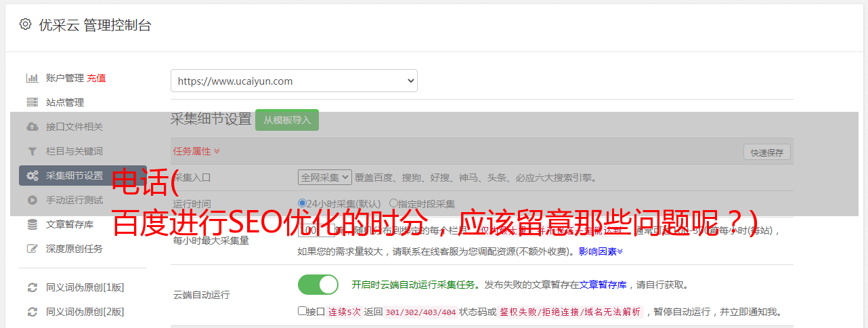
Task: Go to 深度原创任务
Action: 74,249
